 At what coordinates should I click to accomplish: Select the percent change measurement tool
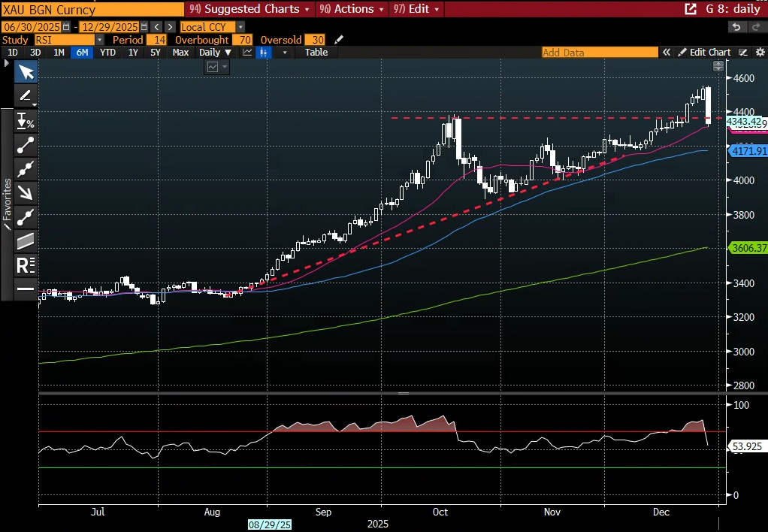(26, 120)
